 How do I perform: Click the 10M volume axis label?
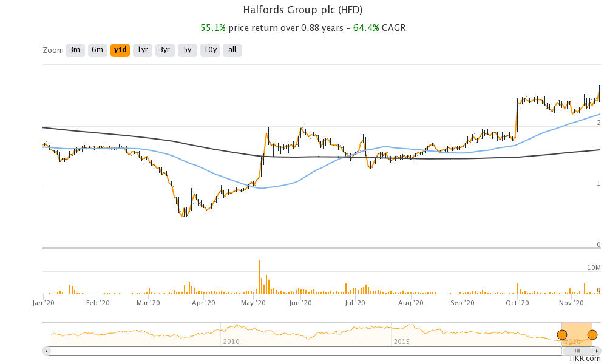(594, 268)
